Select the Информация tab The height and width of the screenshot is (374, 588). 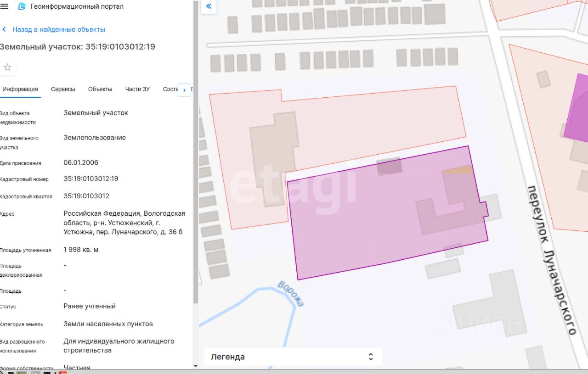20,89
